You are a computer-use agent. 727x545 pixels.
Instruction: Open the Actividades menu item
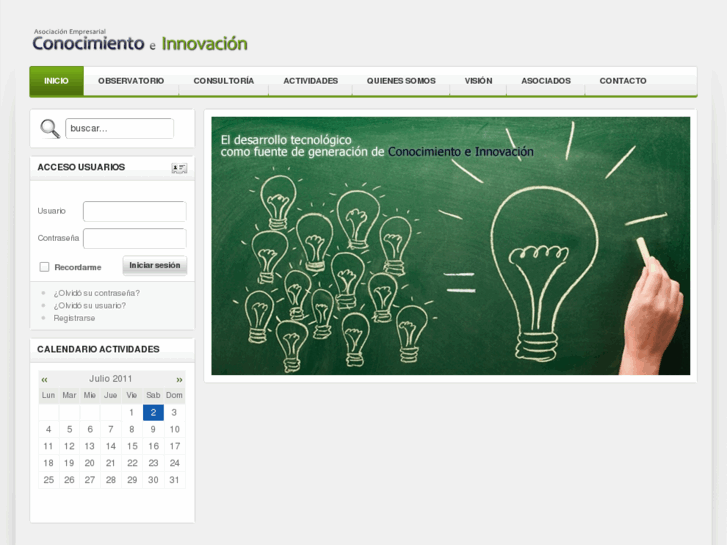point(311,81)
